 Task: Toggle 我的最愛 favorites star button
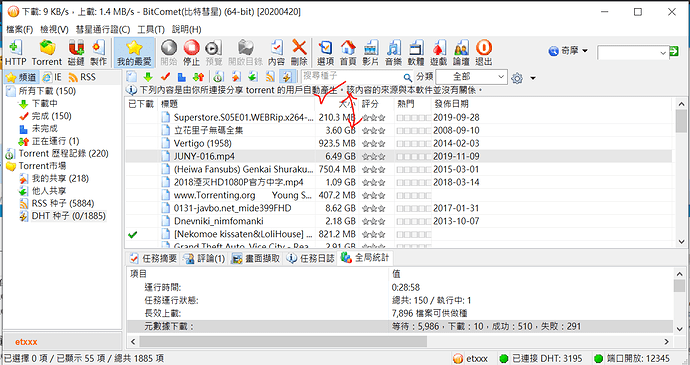[x=134, y=52]
